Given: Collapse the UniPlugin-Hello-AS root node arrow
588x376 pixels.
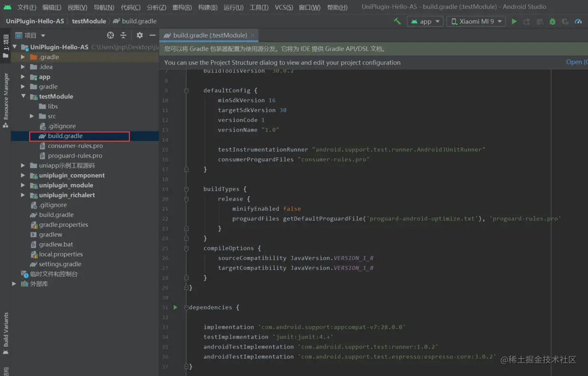Looking at the screenshot, I should point(15,47).
